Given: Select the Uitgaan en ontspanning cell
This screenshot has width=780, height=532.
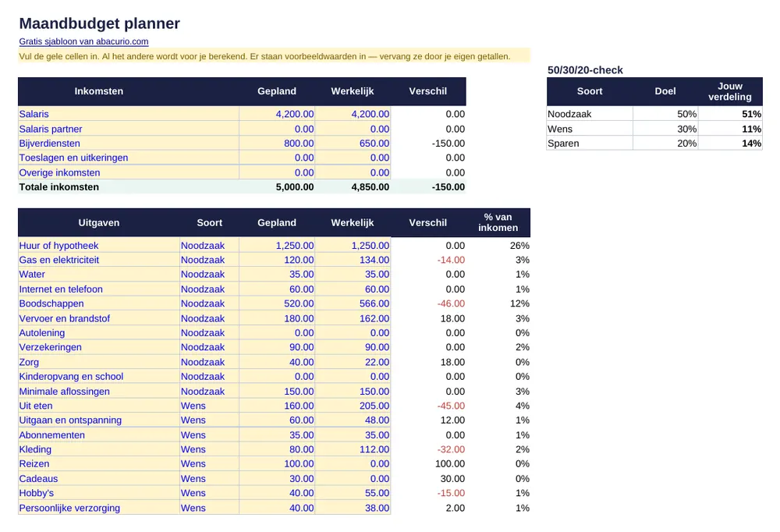Looking at the screenshot, I should coord(99,420).
